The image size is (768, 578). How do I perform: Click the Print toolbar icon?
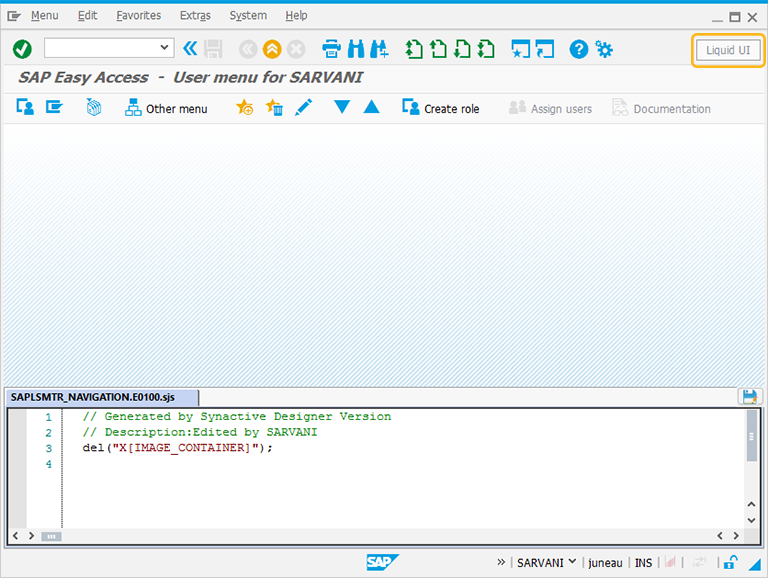332,49
